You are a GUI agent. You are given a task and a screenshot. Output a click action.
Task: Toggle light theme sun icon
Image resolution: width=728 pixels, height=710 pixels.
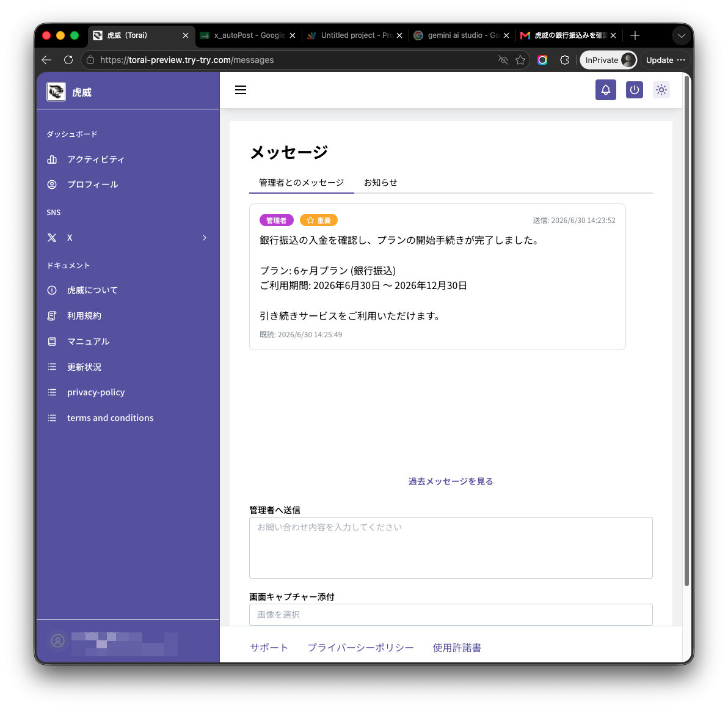pos(661,90)
